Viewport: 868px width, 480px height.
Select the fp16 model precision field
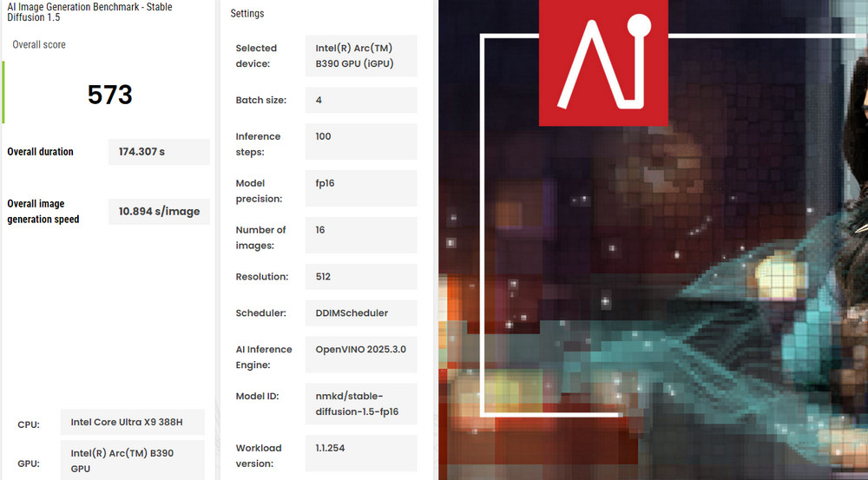pos(360,188)
